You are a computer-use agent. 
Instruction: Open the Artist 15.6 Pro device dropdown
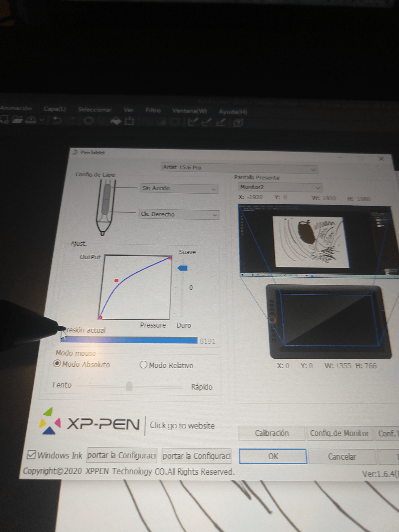point(239,168)
